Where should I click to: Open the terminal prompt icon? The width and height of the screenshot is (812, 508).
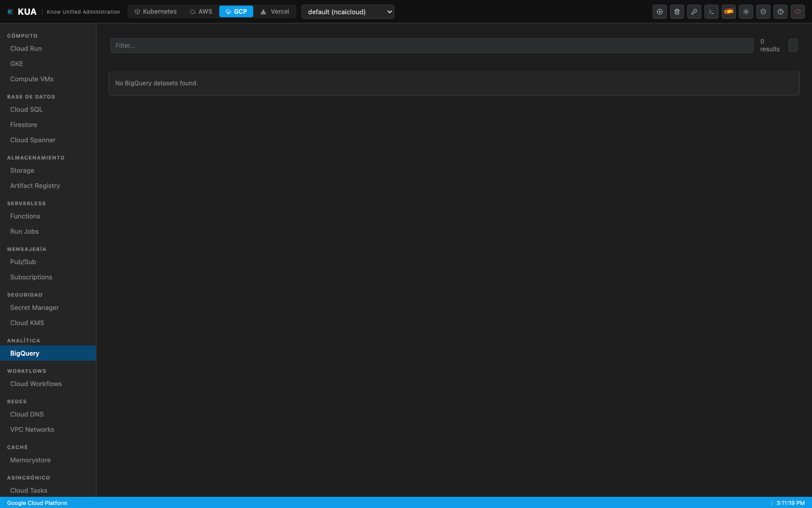coord(712,12)
